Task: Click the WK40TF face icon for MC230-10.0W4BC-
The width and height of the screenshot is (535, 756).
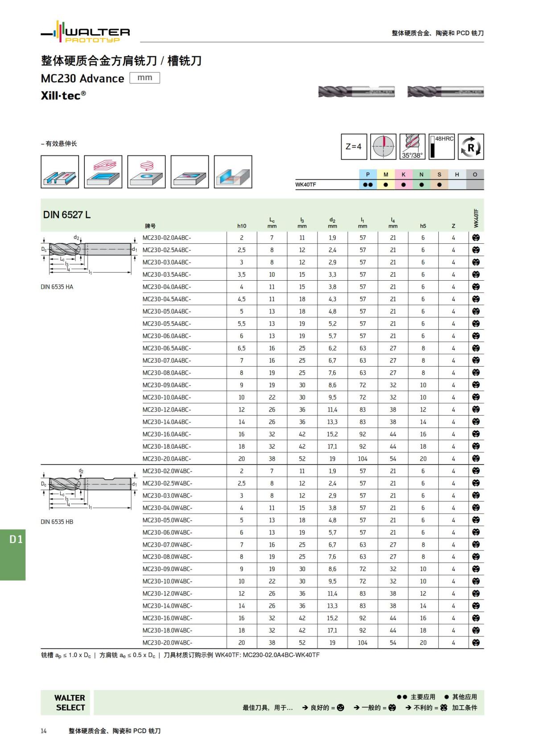Action: point(476,581)
